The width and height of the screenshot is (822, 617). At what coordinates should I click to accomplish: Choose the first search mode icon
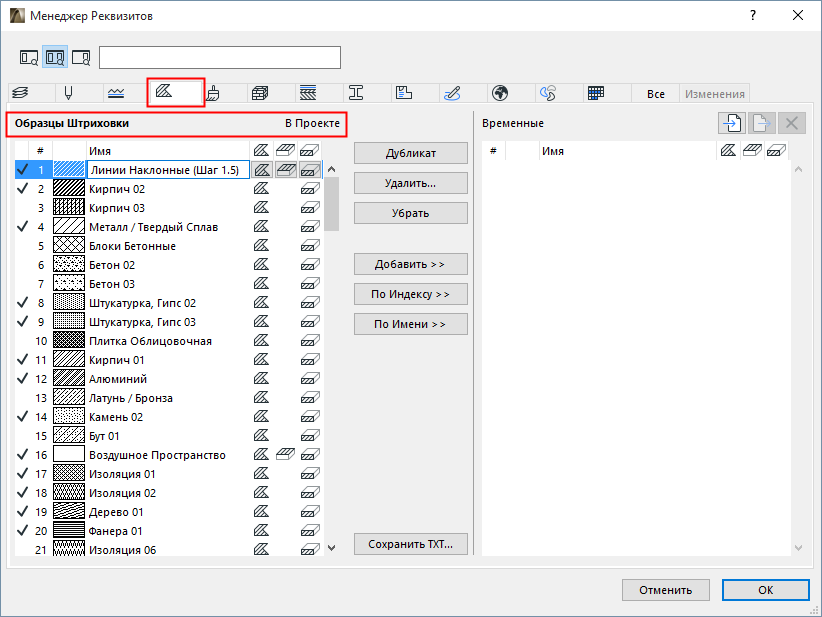pyautogui.click(x=29, y=57)
